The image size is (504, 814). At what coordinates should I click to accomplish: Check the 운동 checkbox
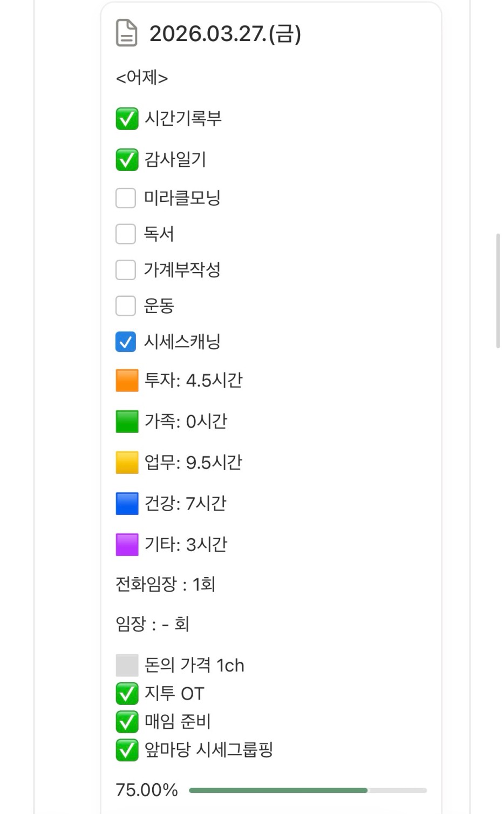coord(126,306)
